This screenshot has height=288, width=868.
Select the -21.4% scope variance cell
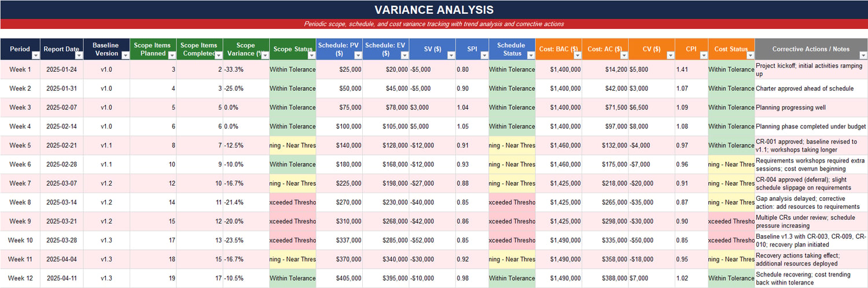pyautogui.click(x=246, y=202)
